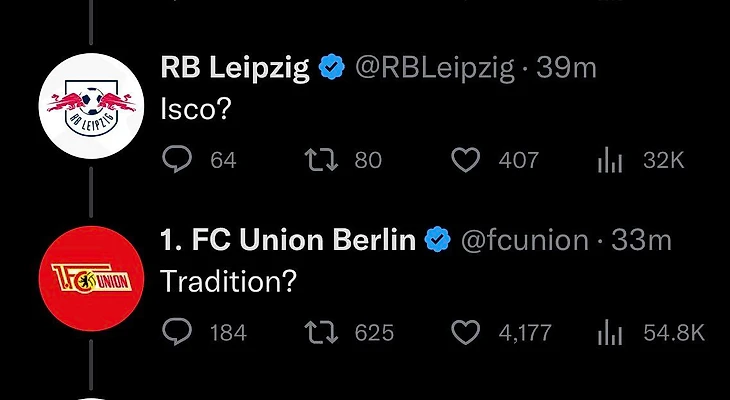Click the @RBLeipzig handle
The image size is (730, 400).
[432, 68]
